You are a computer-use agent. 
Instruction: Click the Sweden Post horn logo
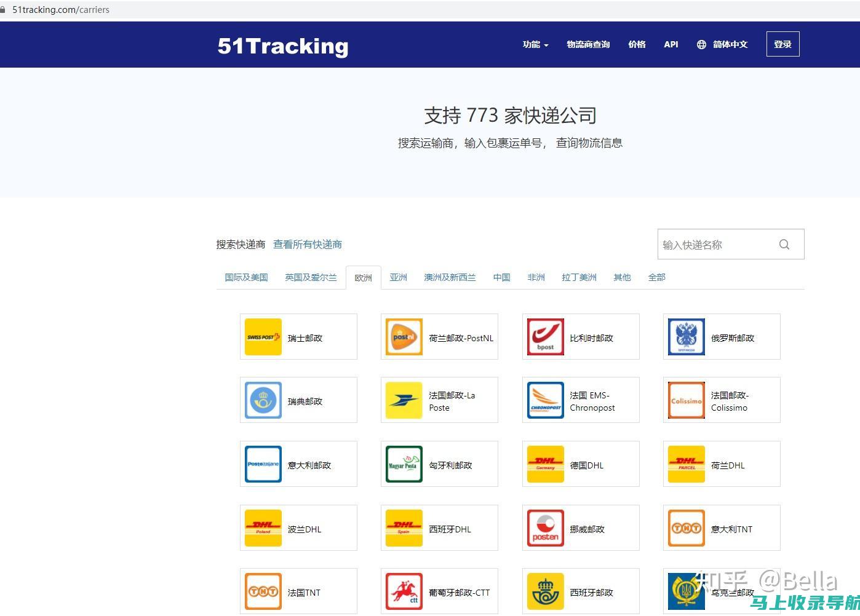pos(263,400)
